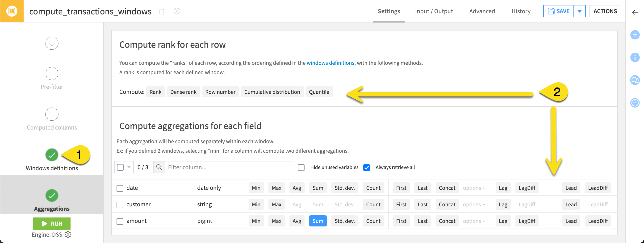Switch to the Input / Output tab

point(434,11)
